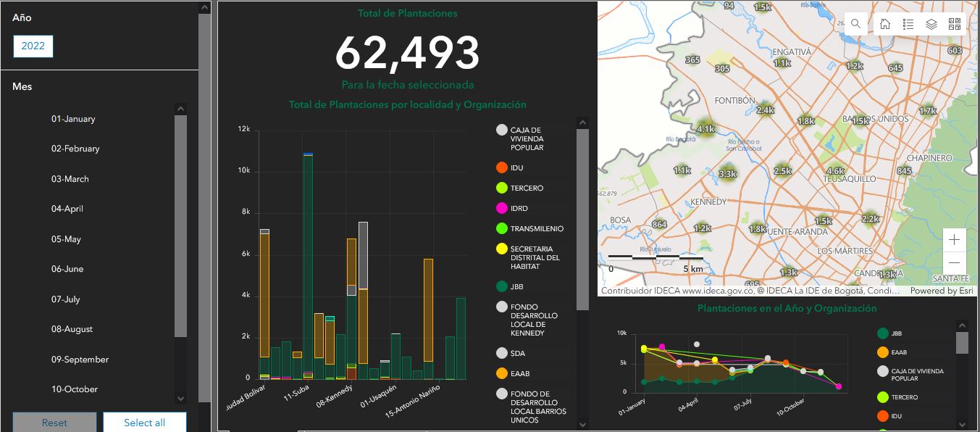Return map to home extent
This screenshot has width=980, height=432.
click(885, 24)
